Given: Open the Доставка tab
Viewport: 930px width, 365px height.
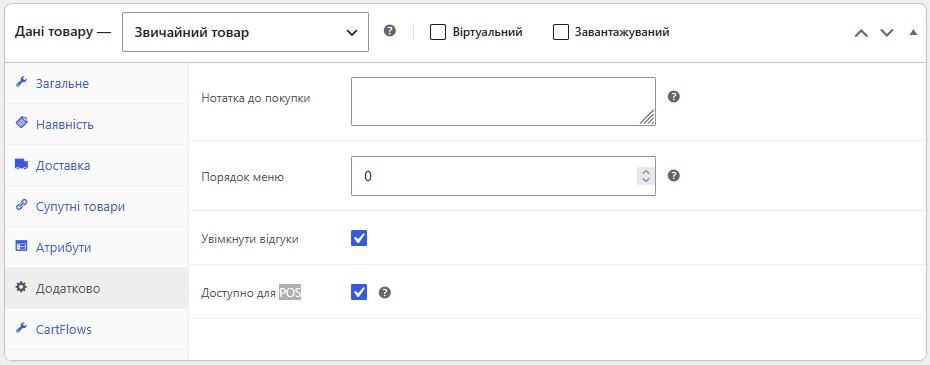Looking at the screenshot, I should pos(96,165).
